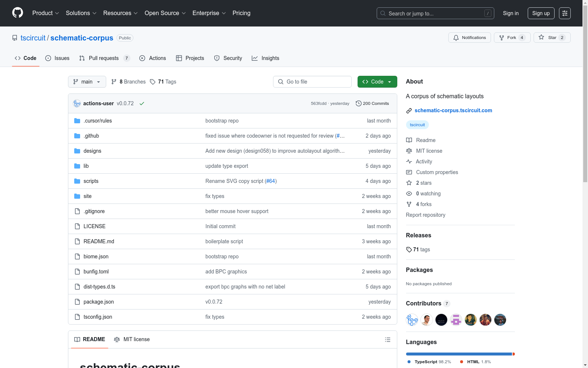
Task: Click the Readme book icon in About
Action: [x=409, y=140]
